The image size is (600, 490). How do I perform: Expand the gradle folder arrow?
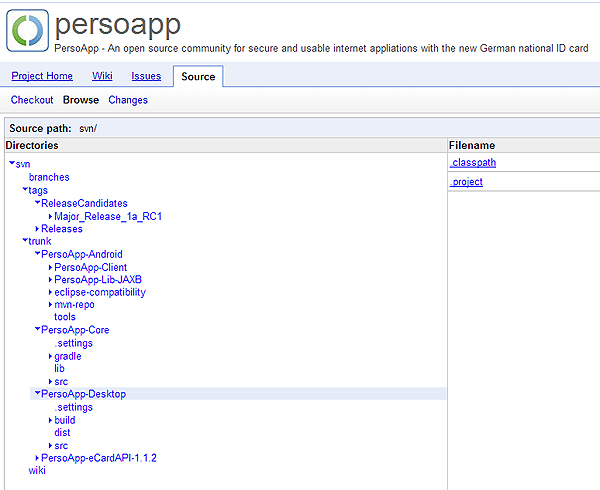[x=51, y=356]
